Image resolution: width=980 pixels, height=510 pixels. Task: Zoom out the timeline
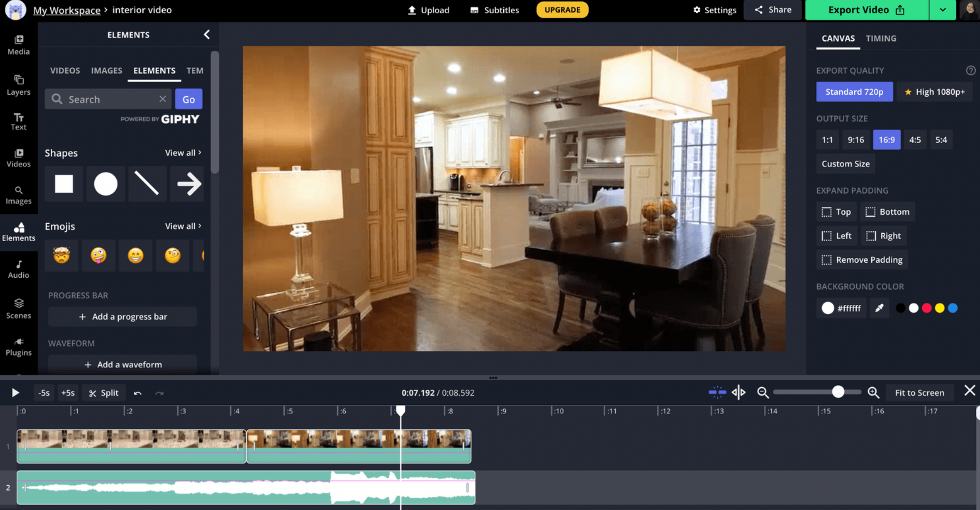tap(763, 392)
